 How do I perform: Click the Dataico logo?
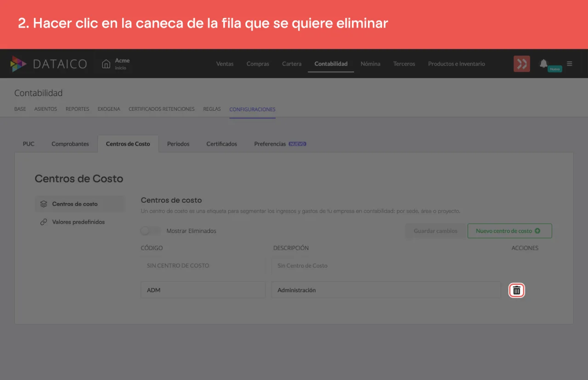48,64
